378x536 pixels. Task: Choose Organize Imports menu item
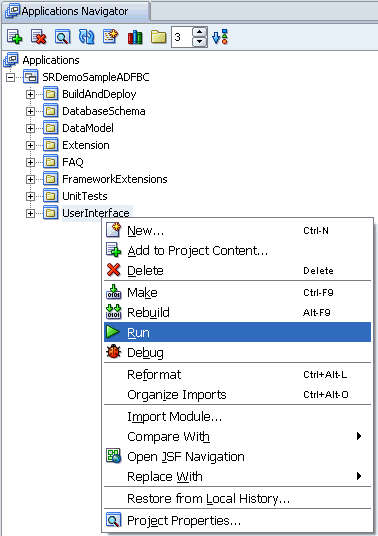pos(238,394)
